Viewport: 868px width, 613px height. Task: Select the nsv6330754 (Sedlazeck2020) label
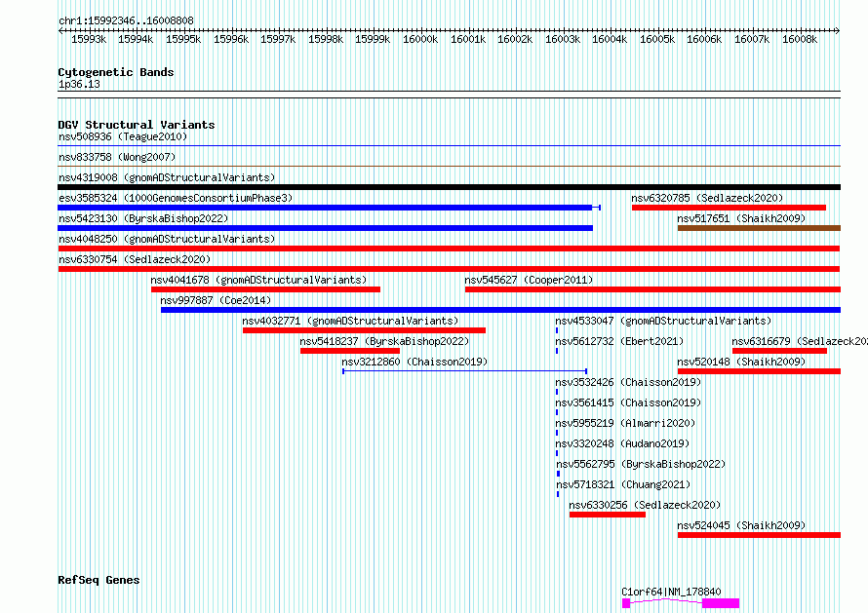tap(135, 259)
